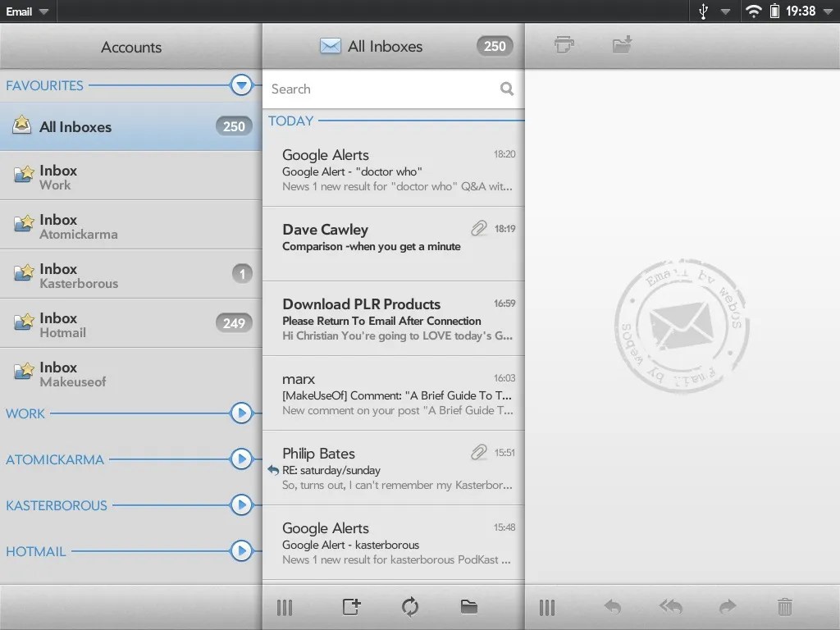The image size is (840, 630).
Task: Open Dave Cawley's Comparison email
Action: tap(386, 238)
